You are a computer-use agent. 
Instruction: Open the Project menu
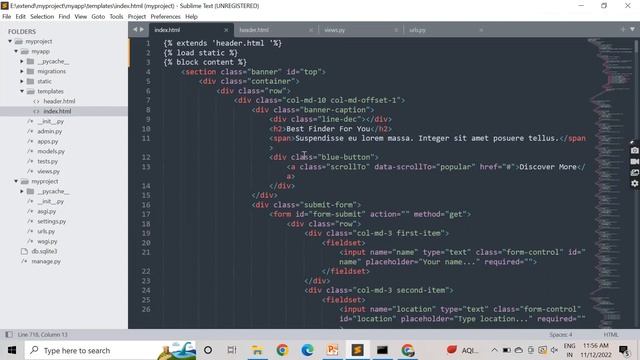(137, 17)
